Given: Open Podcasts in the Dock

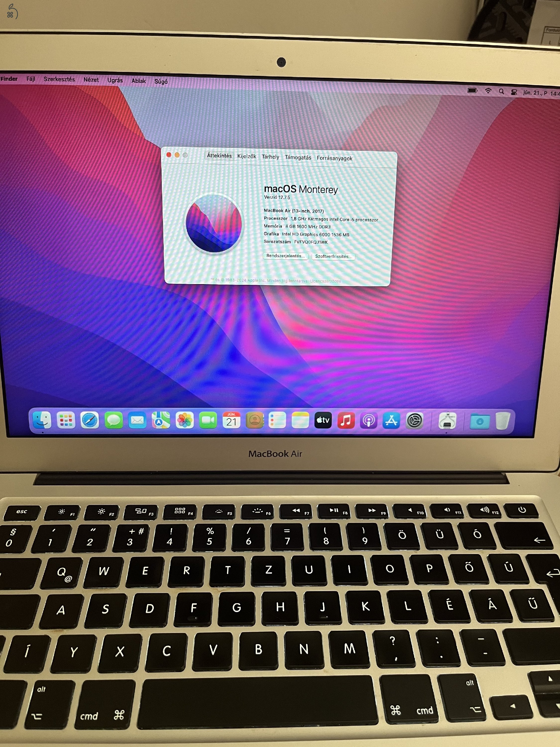Looking at the screenshot, I should coord(369,421).
